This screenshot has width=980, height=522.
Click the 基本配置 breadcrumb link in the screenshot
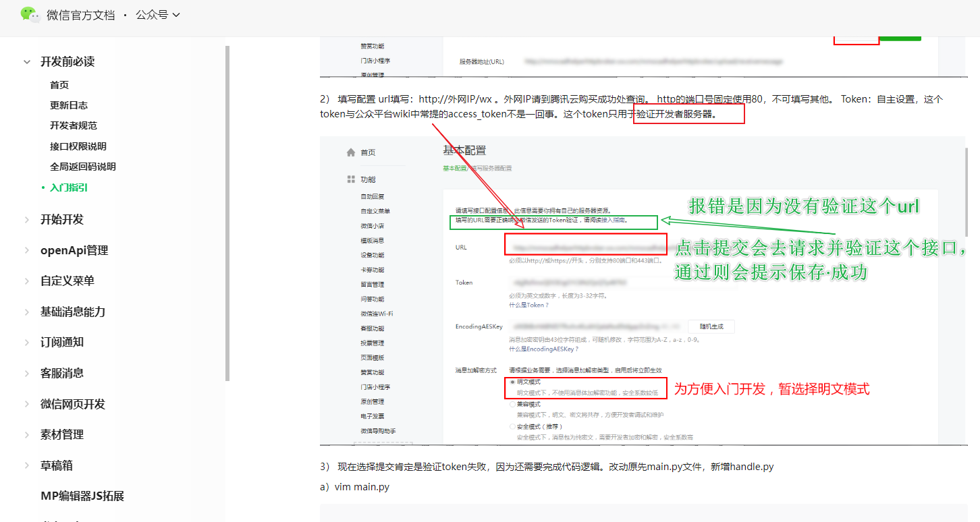454,168
